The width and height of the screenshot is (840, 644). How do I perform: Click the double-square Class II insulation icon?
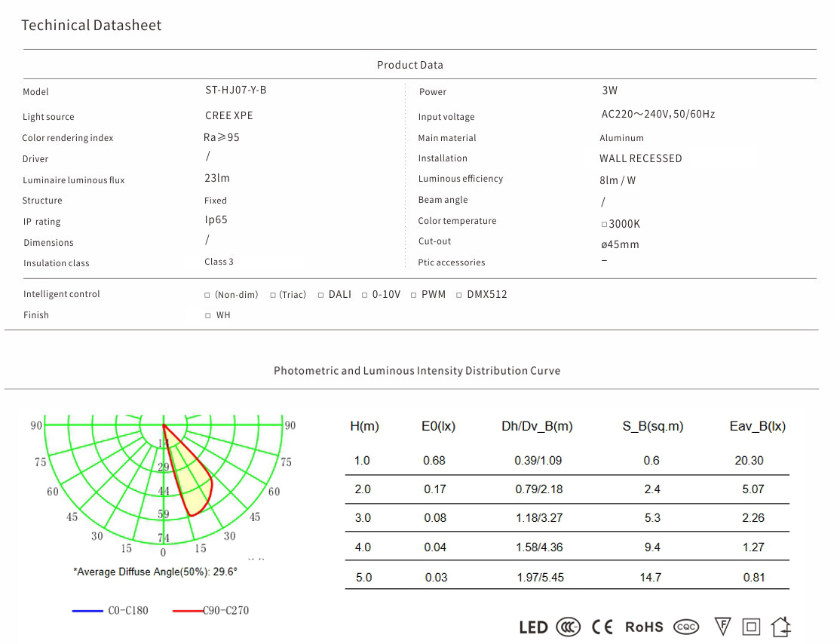coord(751,627)
